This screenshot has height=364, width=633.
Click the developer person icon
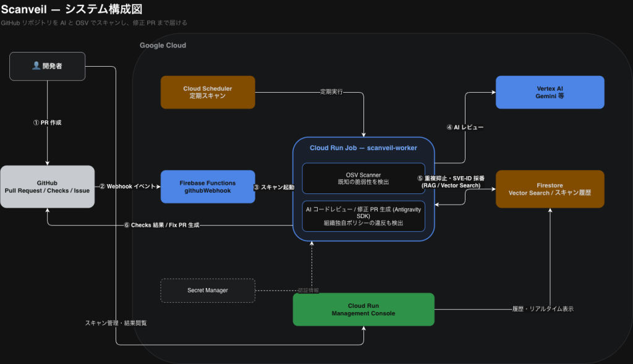pyautogui.click(x=36, y=66)
